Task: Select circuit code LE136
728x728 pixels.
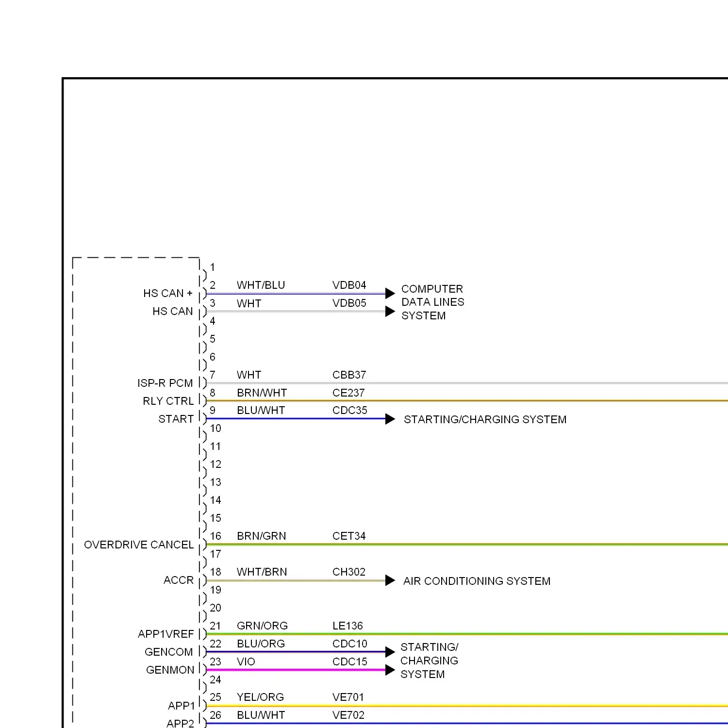Action: point(347,626)
